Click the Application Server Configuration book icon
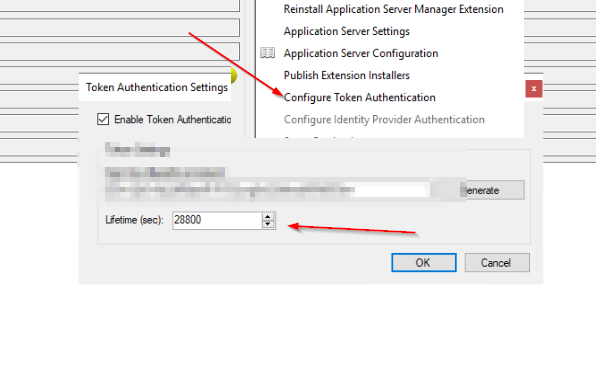This screenshot has height=382, width=596. tap(268, 53)
